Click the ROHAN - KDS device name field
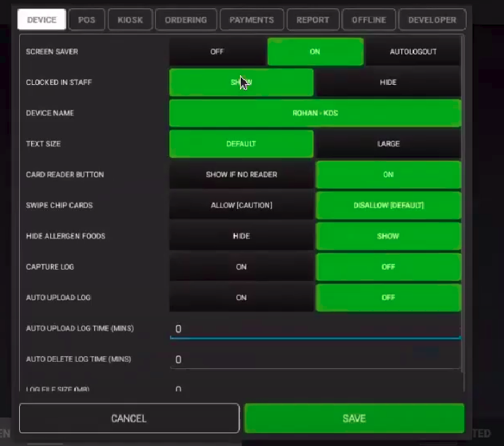This screenshot has height=446, width=504. pos(315,113)
